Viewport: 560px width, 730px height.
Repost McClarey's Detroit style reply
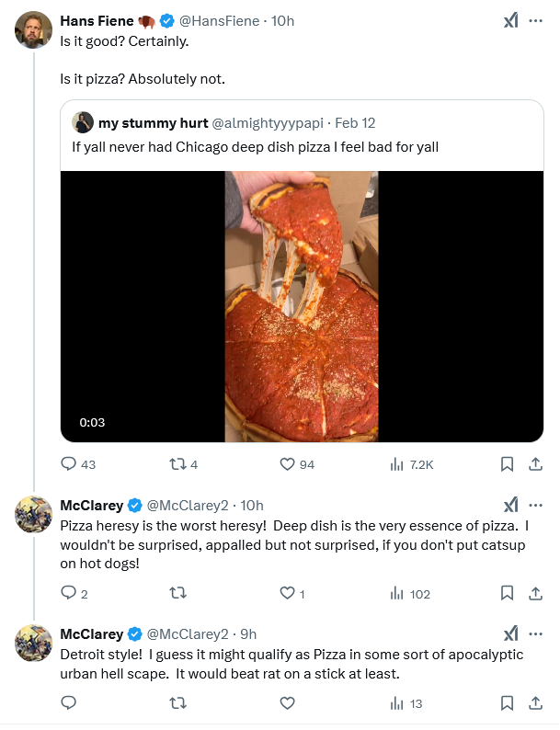coord(179,703)
